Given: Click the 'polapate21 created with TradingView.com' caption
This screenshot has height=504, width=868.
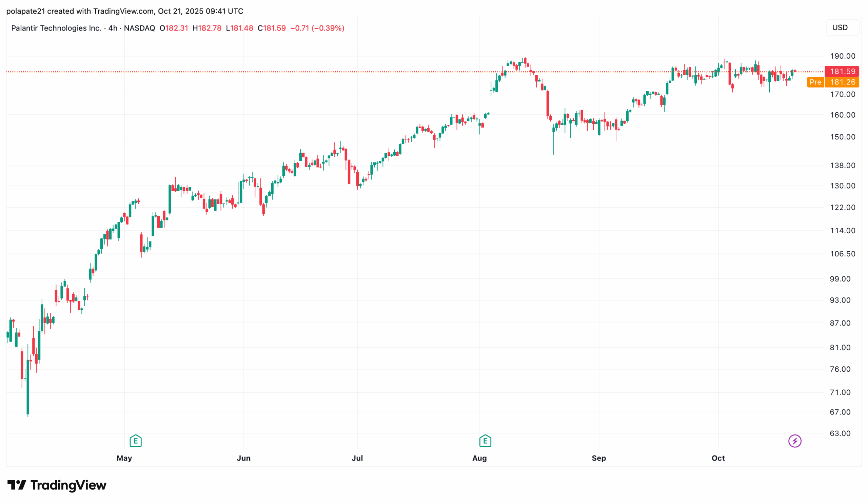Looking at the screenshot, I should click(x=80, y=11).
